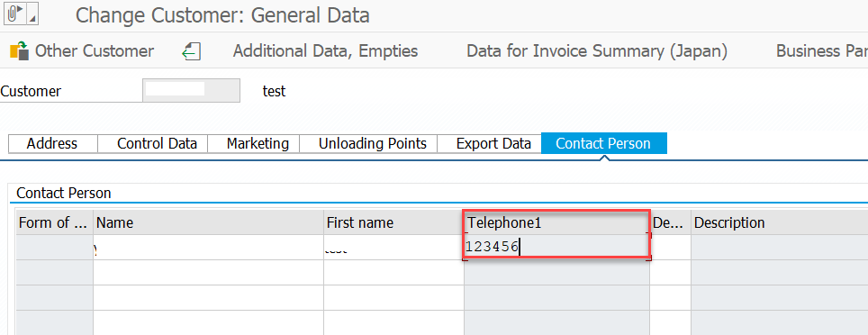Select the Export Data tab
The width and height of the screenshot is (868, 335).
pyautogui.click(x=493, y=144)
